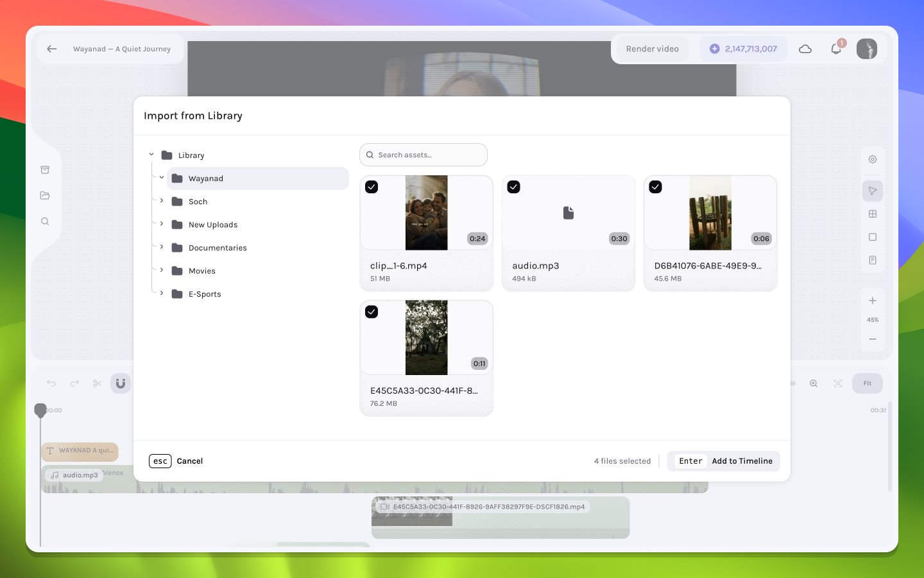Click the D6B41076 video thumbnail
924x578 pixels.
point(710,213)
